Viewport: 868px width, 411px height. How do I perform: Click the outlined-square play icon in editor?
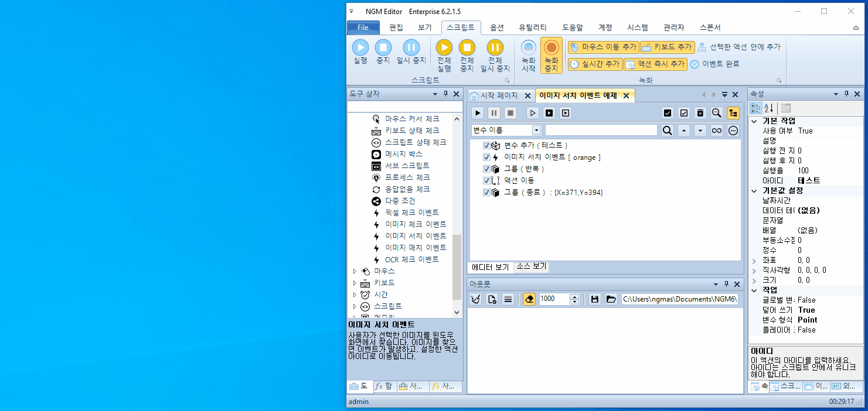[x=566, y=113]
